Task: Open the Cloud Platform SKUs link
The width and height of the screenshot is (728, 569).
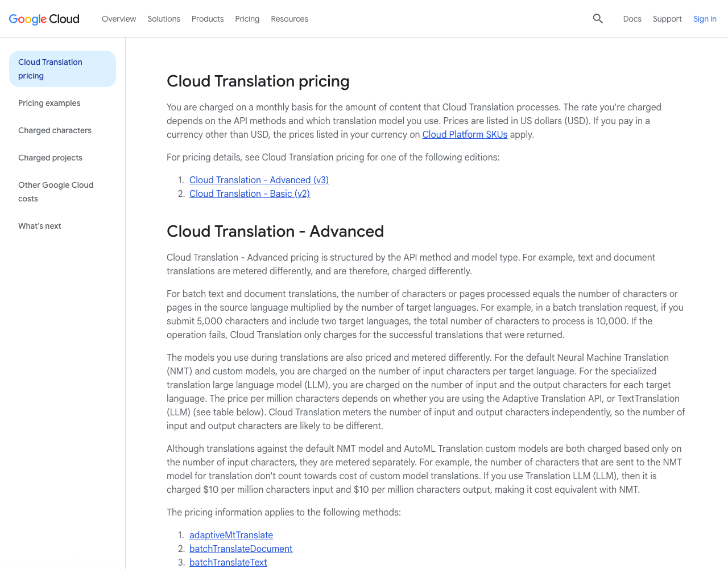Action: tap(465, 134)
